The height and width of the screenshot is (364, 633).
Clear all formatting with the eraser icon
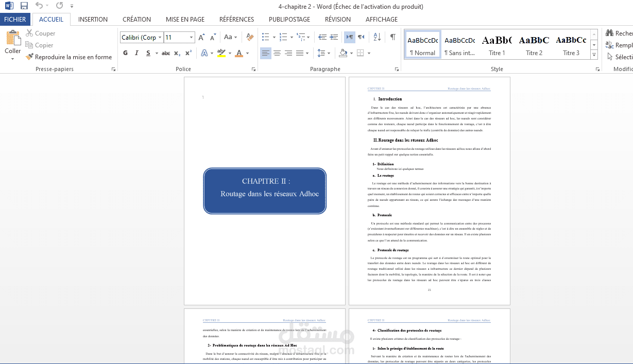(250, 37)
